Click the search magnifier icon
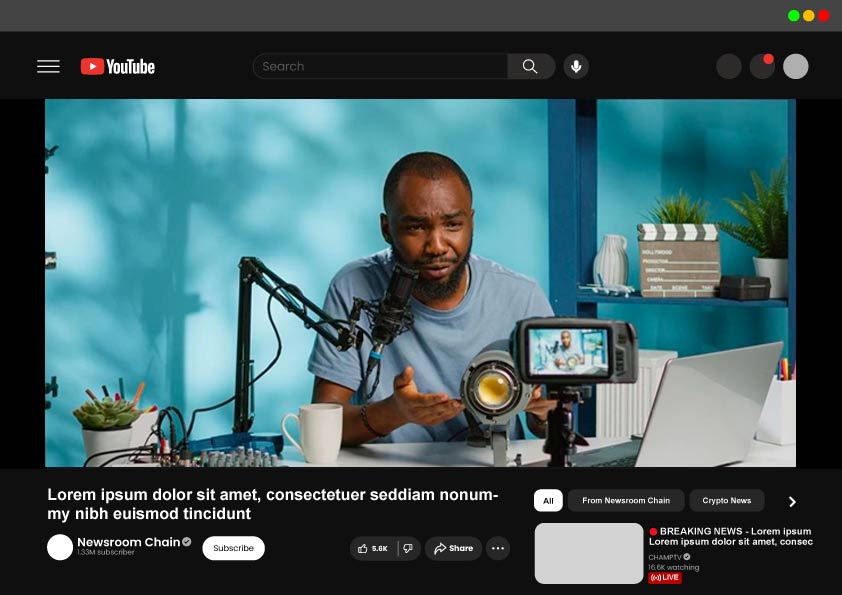842x595 pixels. tap(530, 66)
